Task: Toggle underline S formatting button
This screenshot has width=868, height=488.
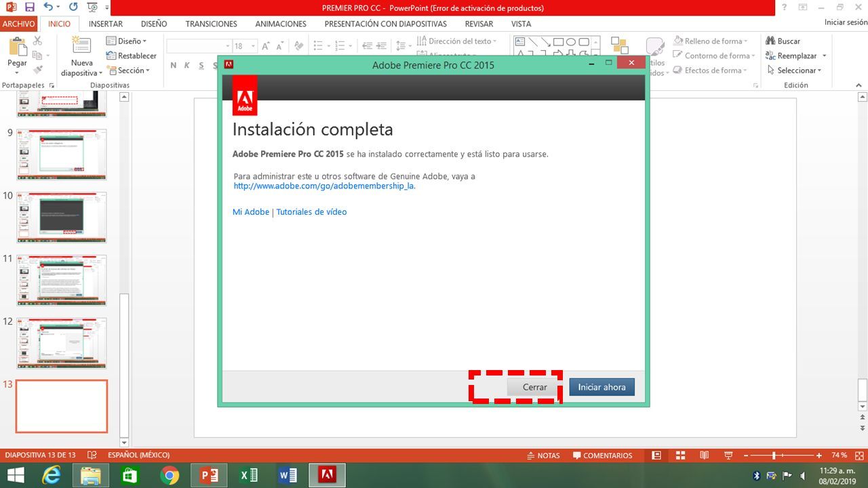Action: point(202,65)
